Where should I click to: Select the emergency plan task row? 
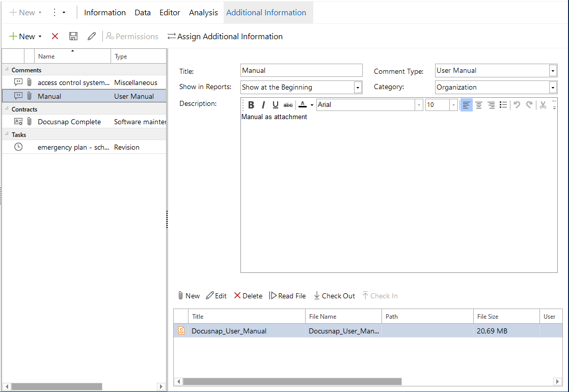coord(84,147)
